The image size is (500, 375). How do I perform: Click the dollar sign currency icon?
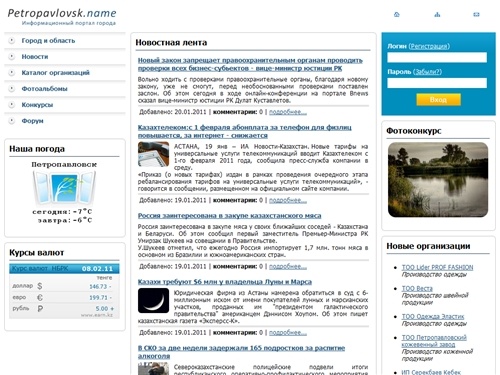pyautogui.click(x=40, y=286)
